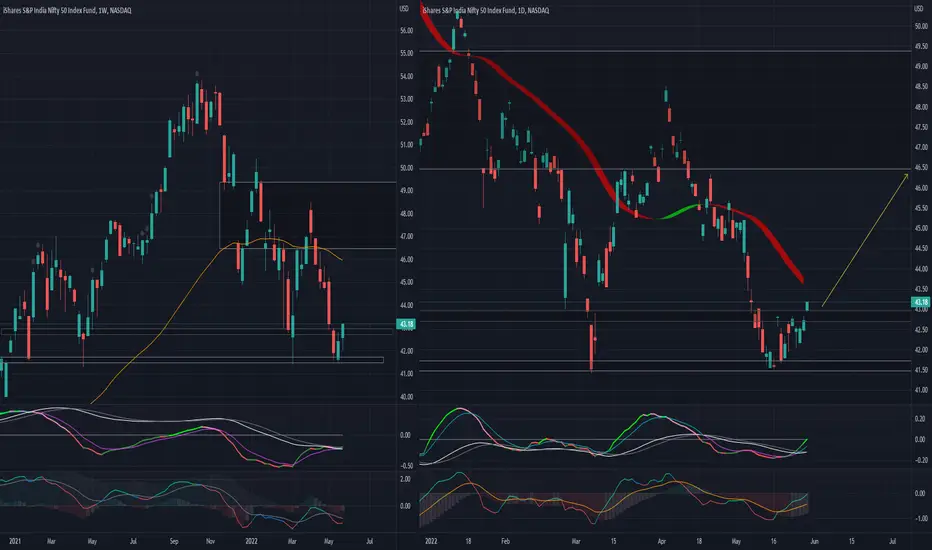Click the 53.00 price level on the weekly axis
This screenshot has width=932, height=550.
407,99
